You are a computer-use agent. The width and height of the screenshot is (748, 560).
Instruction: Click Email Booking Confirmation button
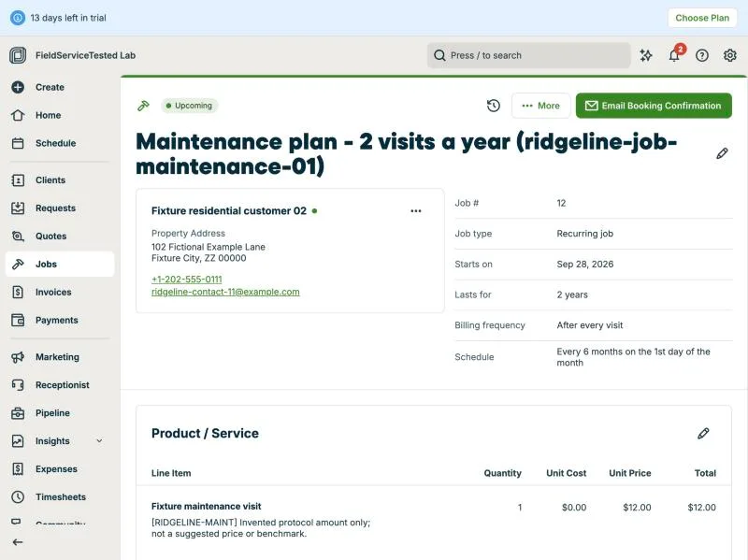654,106
